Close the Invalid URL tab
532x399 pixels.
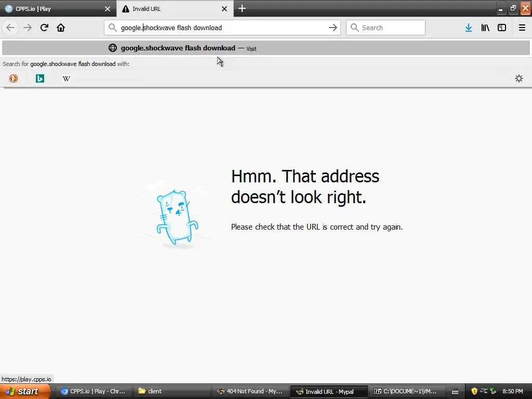tap(224, 9)
